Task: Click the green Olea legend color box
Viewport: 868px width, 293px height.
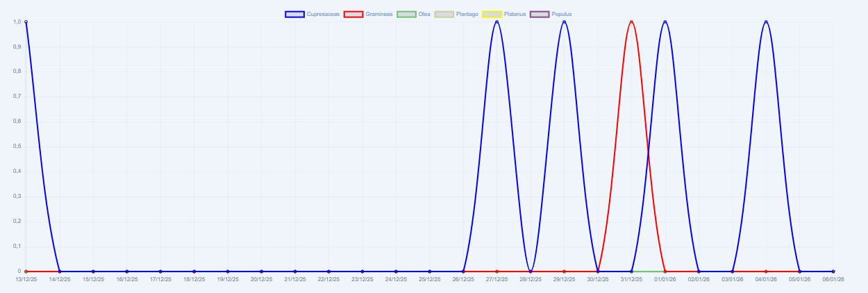Action: 406,14
